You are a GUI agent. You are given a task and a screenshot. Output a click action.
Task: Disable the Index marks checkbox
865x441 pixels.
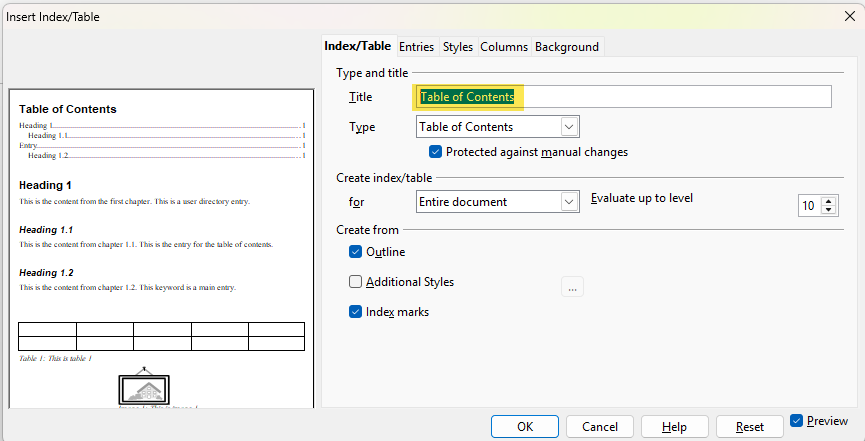(x=356, y=312)
